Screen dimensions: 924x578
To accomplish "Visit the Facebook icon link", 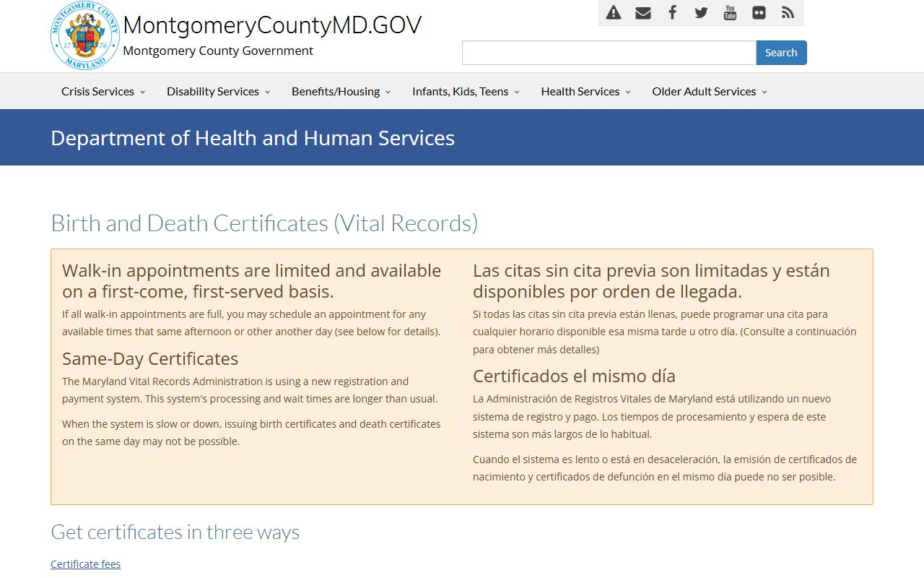I will point(672,12).
